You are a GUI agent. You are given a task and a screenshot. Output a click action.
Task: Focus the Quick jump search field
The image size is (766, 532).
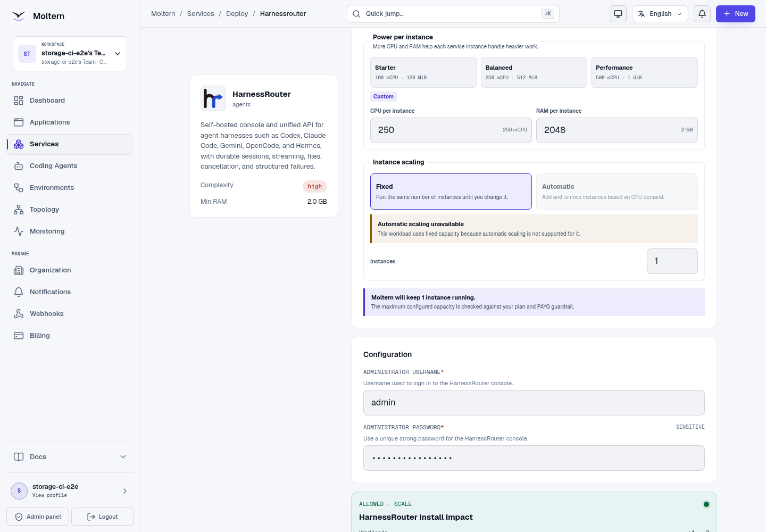[x=453, y=14]
